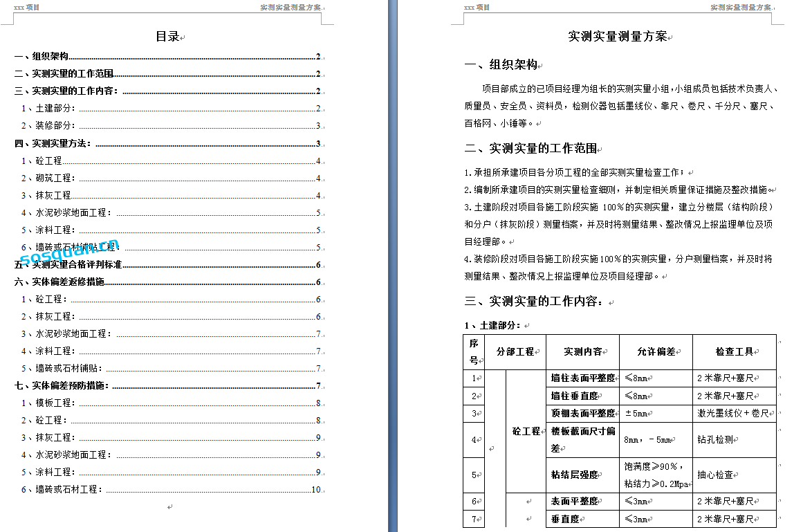Click the 钻孔检测 table cell
Screen dimensions: 812x532
pyautogui.click(x=715, y=440)
